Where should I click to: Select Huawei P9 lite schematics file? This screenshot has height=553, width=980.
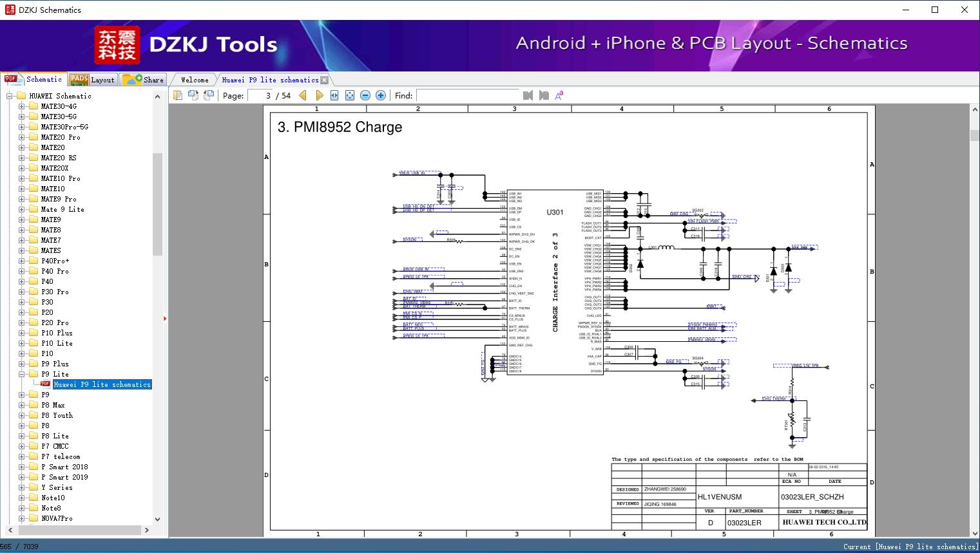pyautogui.click(x=102, y=384)
